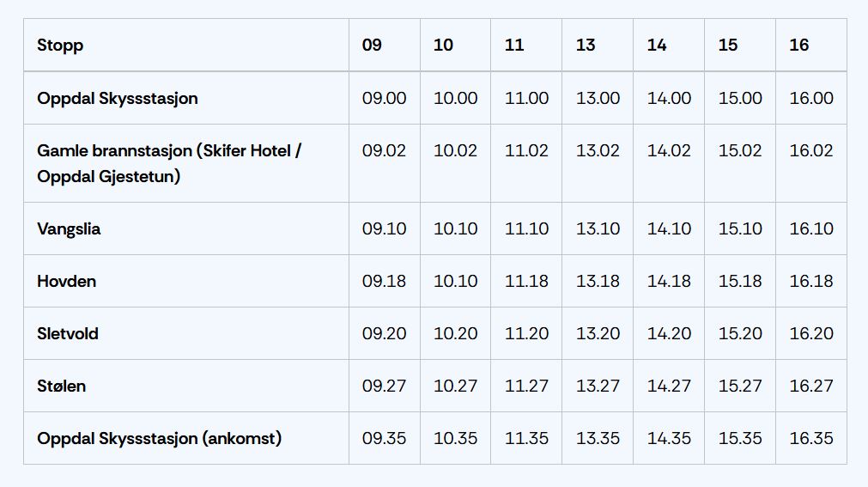This screenshot has height=487, width=868.
Task: Click the 15.20 time at Sletvold
Action: (740, 334)
